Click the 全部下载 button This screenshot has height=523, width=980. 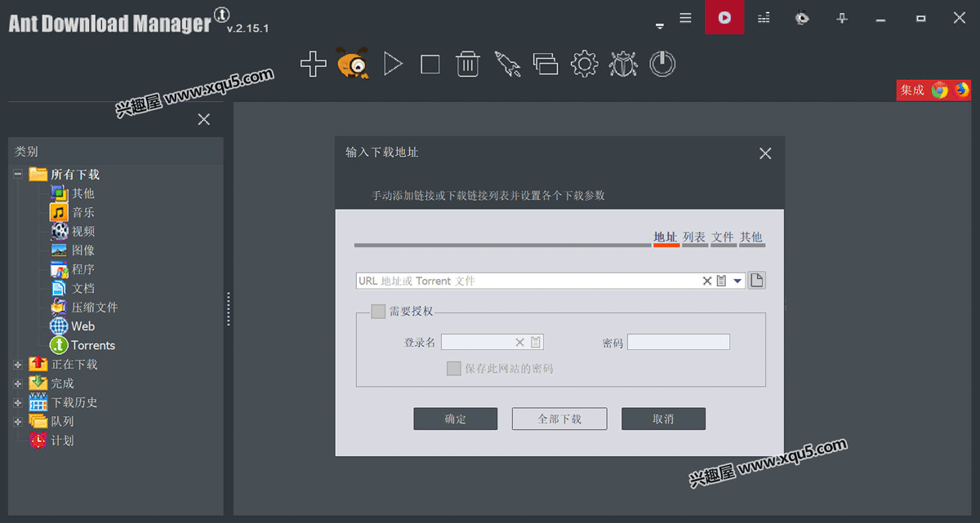pos(559,419)
